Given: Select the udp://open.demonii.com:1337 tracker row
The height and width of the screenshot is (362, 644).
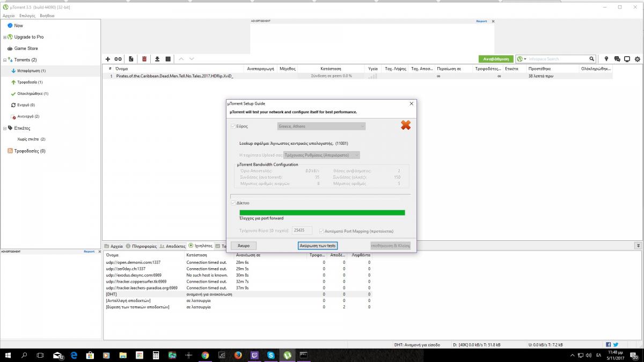Looking at the screenshot, I should point(237,262).
